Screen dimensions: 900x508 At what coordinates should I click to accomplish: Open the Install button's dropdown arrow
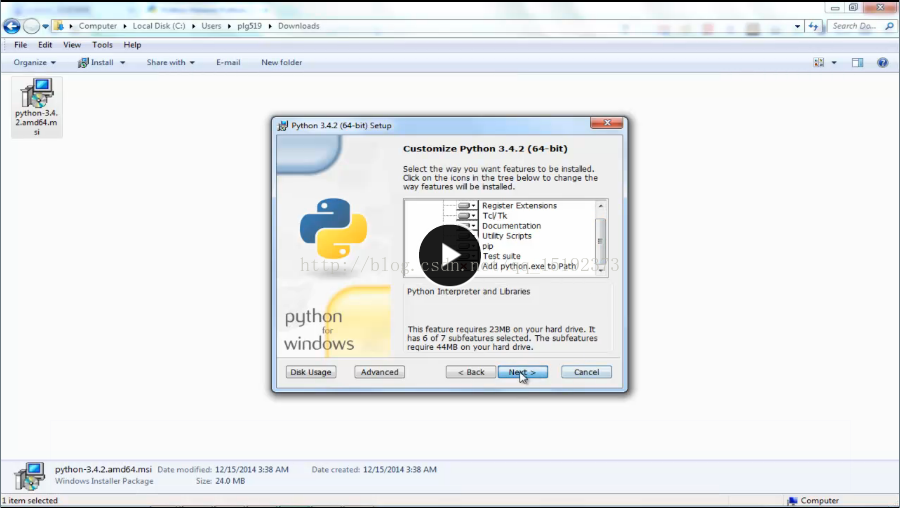click(122, 63)
